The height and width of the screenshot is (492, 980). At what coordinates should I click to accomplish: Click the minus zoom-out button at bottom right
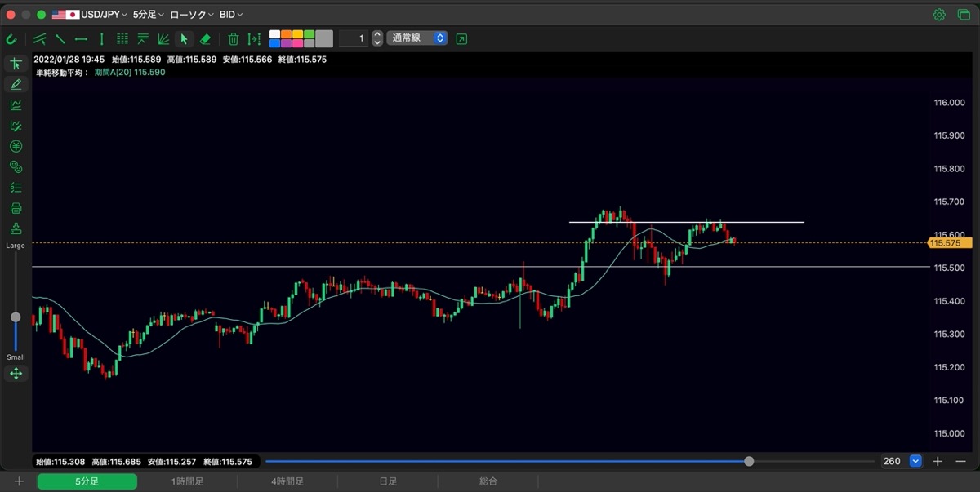coord(960,461)
